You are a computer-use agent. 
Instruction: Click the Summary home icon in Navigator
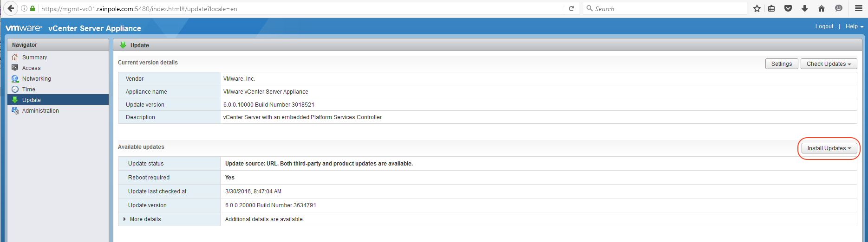tap(15, 57)
